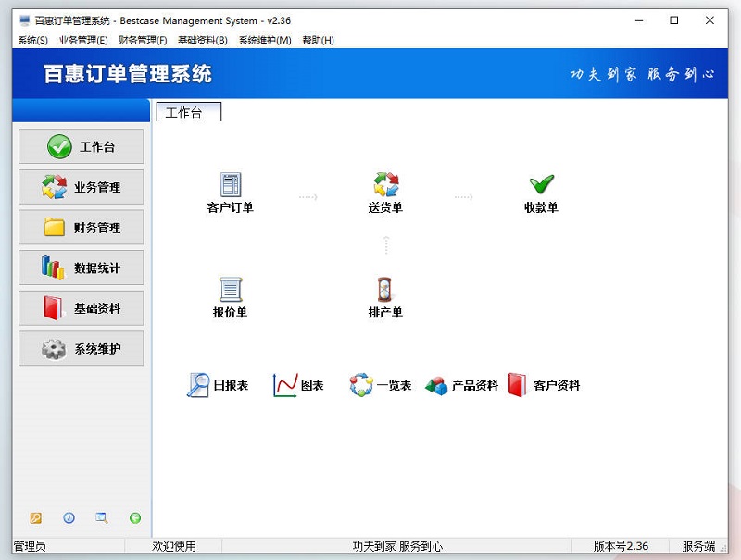Image resolution: width=741 pixels, height=560 pixels.
Task: Click the key icon in sidebar footer
Action: coord(36,518)
